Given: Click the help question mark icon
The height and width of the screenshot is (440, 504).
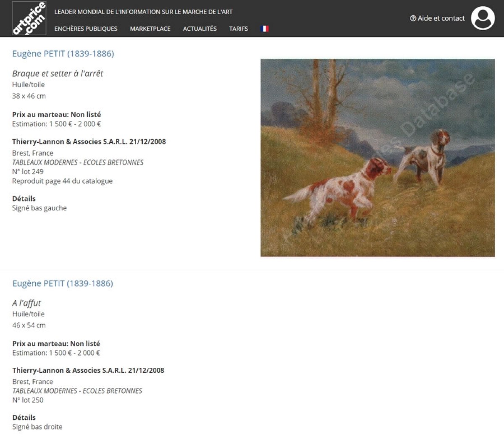Looking at the screenshot, I should (x=413, y=18).
